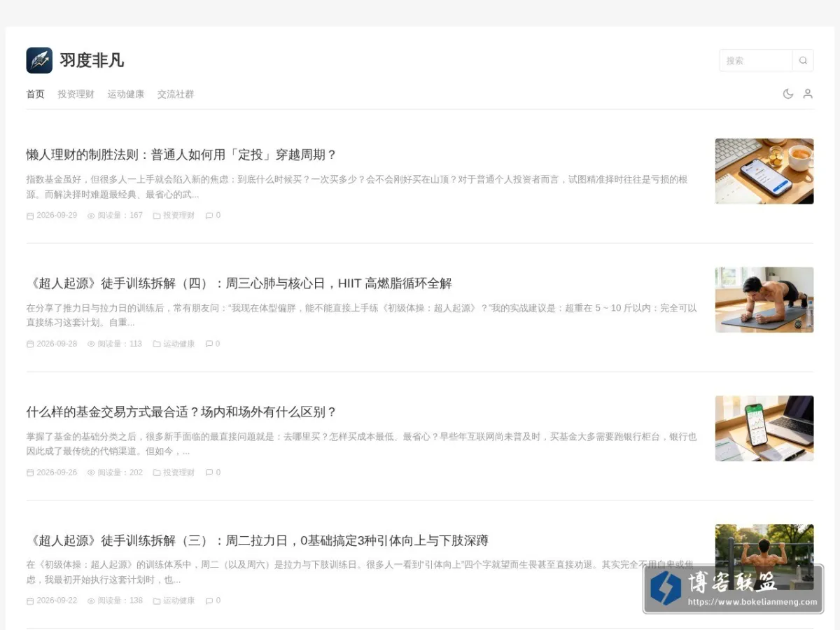Viewport: 840px width, 630px height.
Task: Click the excerpt starting 指数基金虽好
Action: (357, 187)
